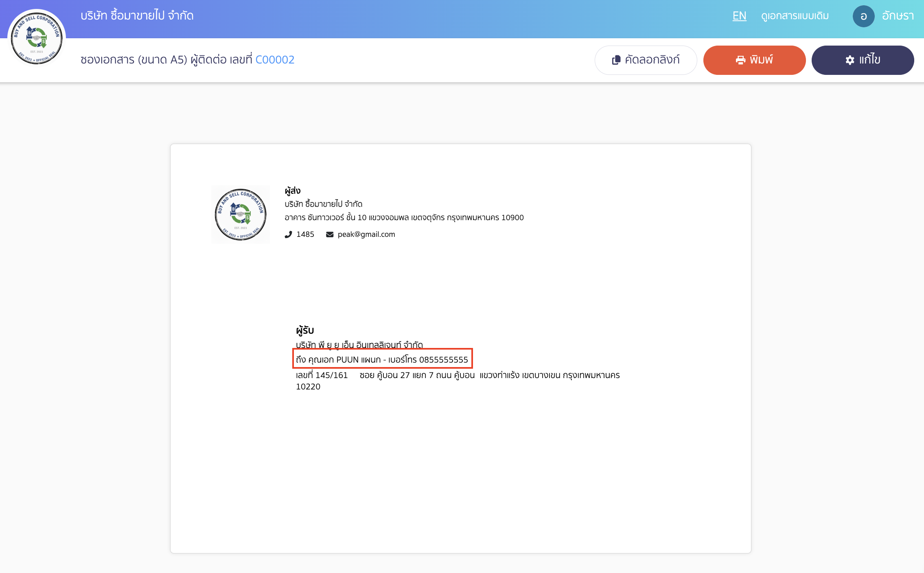Click the sender email peak@gmail.com
The width and height of the screenshot is (924, 573).
366,234
